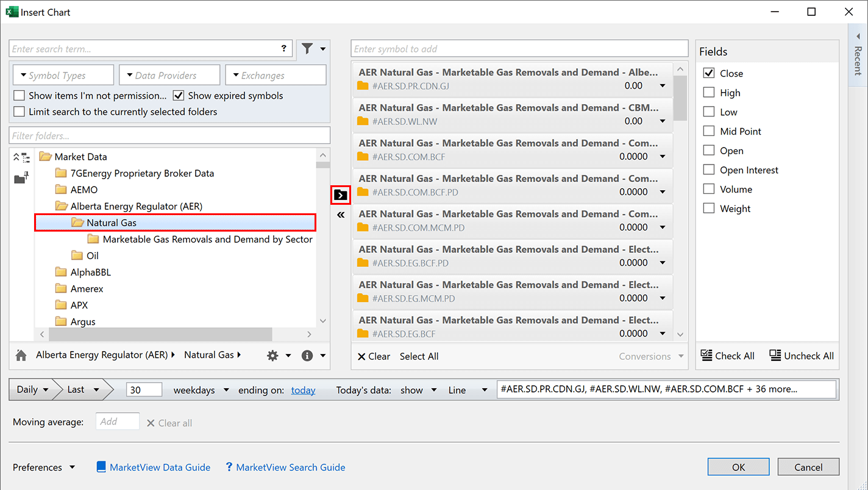868x490 pixels.
Task: Open the weekdays unit dropdown
Action: point(201,390)
